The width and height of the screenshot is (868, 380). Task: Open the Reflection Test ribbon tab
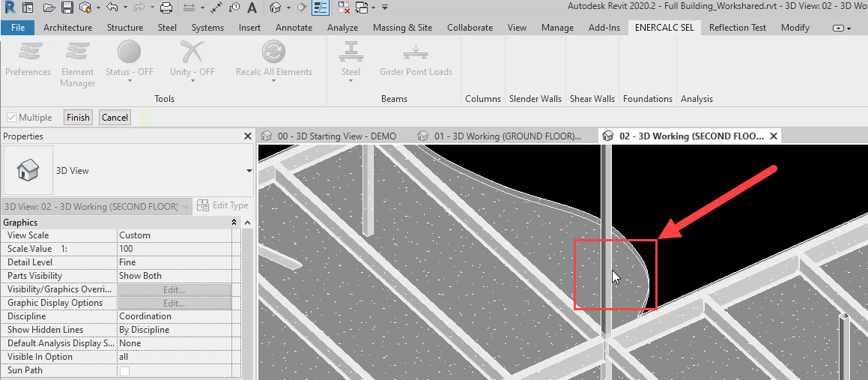(x=738, y=27)
